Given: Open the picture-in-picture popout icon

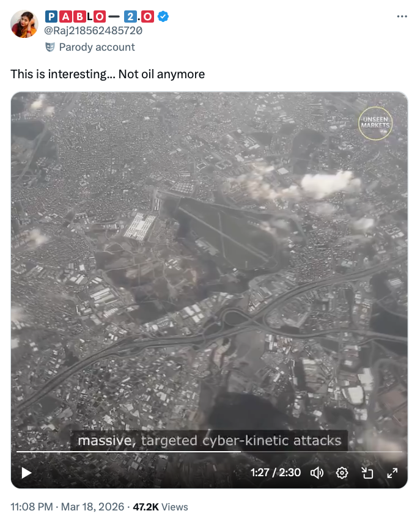Looking at the screenshot, I should 367,473.
